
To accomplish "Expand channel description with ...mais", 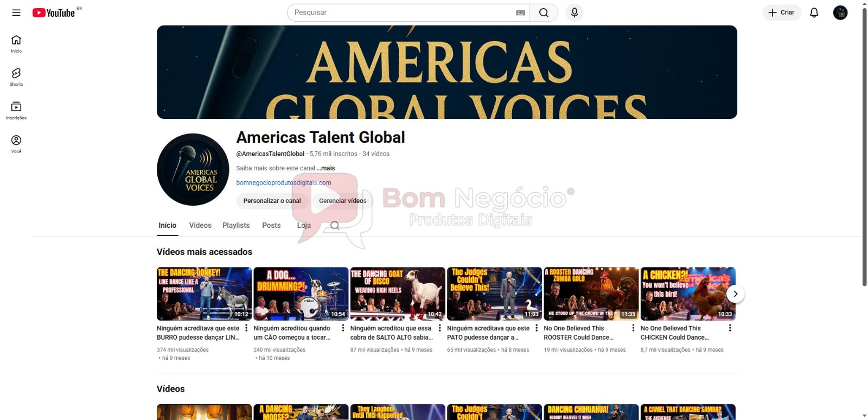I will 326,168.
